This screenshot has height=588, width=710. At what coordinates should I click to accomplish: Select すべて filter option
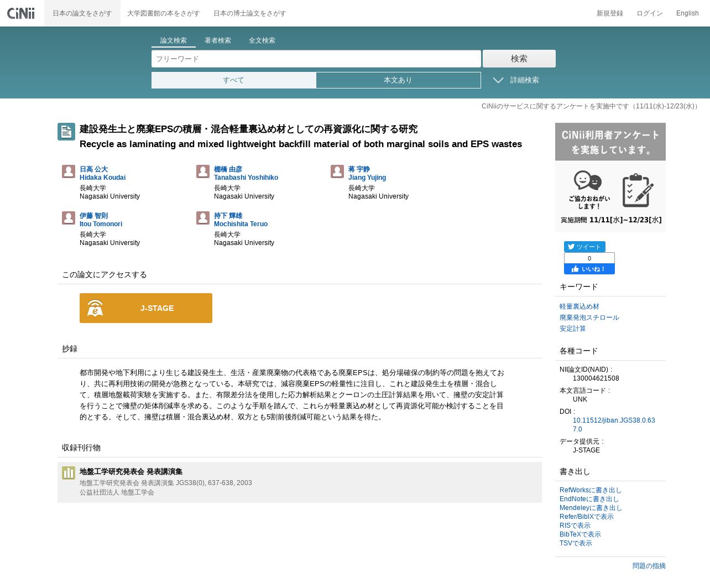(234, 80)
